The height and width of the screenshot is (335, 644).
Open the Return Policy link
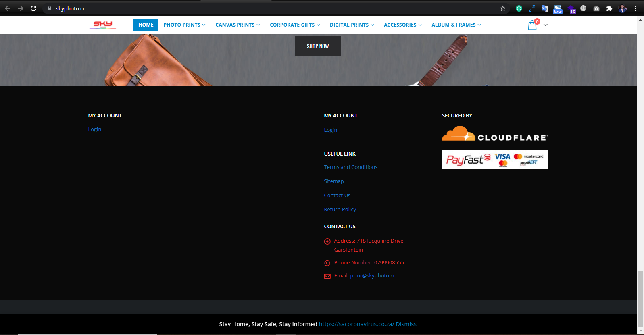pos(340,210)
